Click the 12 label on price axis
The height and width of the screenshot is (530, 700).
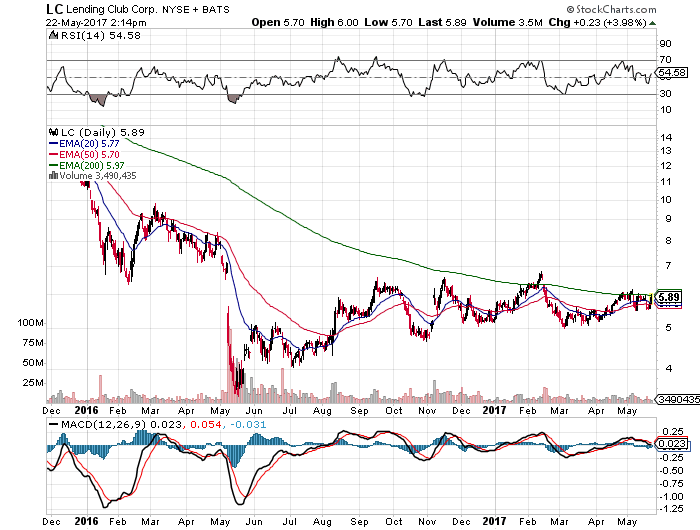[x=666, y=166]
